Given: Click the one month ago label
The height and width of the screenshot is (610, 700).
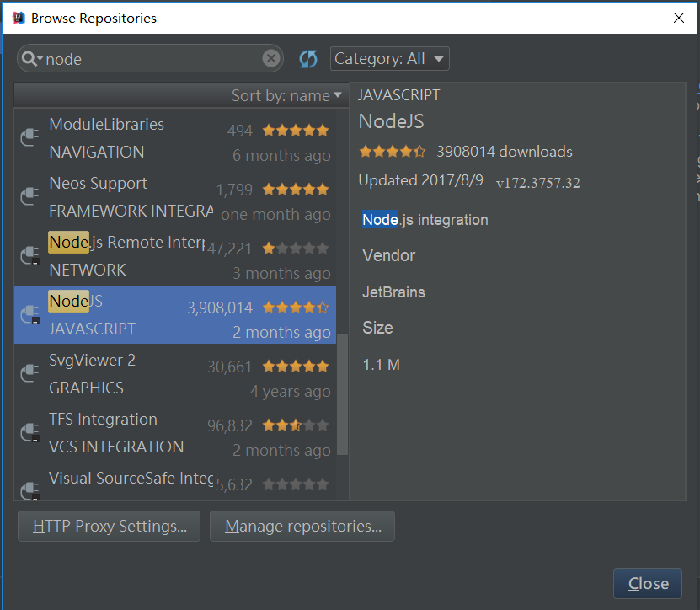Looking at the screenshot, I should [275, 214].
